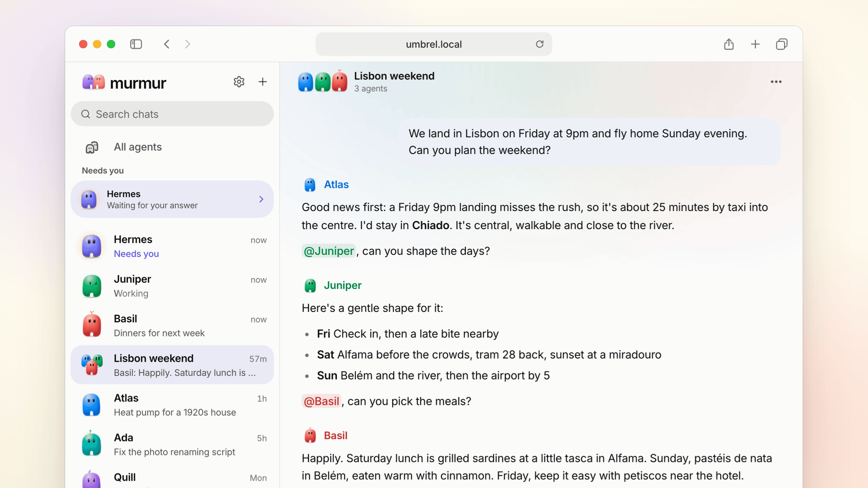The height and width of the screenshot is (488, 868).
Task: Click the umbrel.local address bar
Action: [x=433, y=44]
